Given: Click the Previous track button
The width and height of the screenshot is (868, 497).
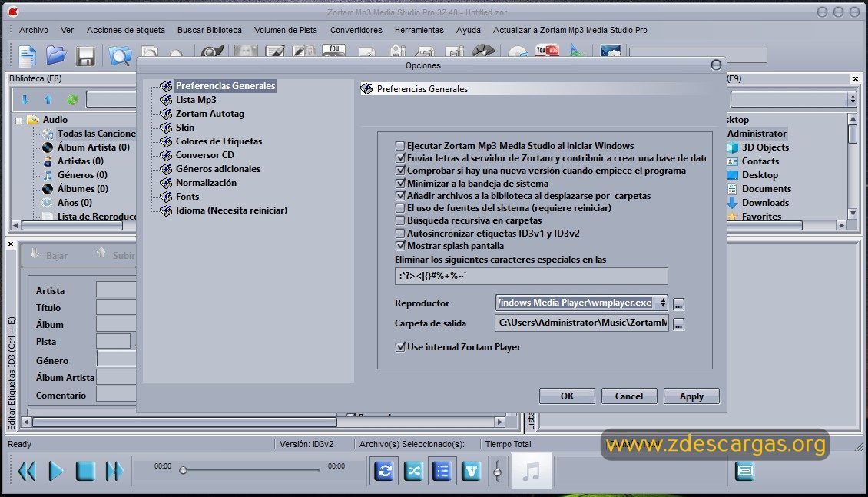Looking at the screenshot, I should point(27,471).
